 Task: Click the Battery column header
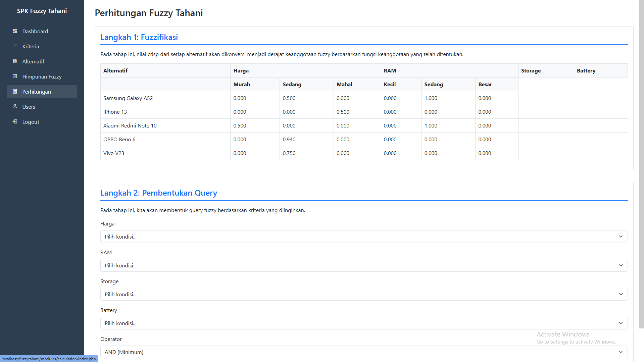click(x=586, y=70)
